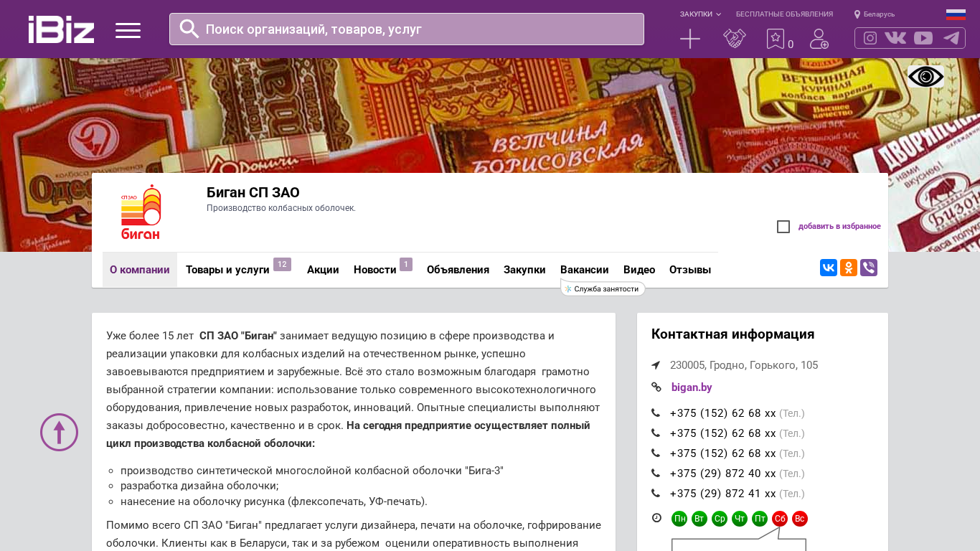Select Friday 'Пт' schedule circle
The image size is (980, 551).
point(760,519)
